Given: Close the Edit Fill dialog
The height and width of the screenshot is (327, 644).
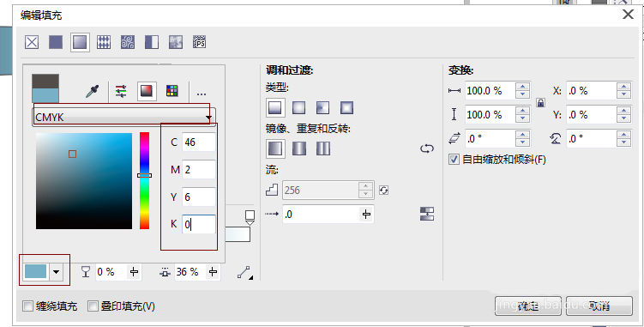Looking at the screenshot, I should pyautogui.click(x=628, y=15).
